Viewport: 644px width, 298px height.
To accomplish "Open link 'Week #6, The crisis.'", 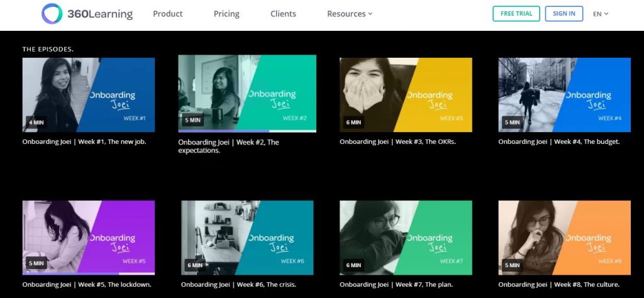I will tap(267, 284).
